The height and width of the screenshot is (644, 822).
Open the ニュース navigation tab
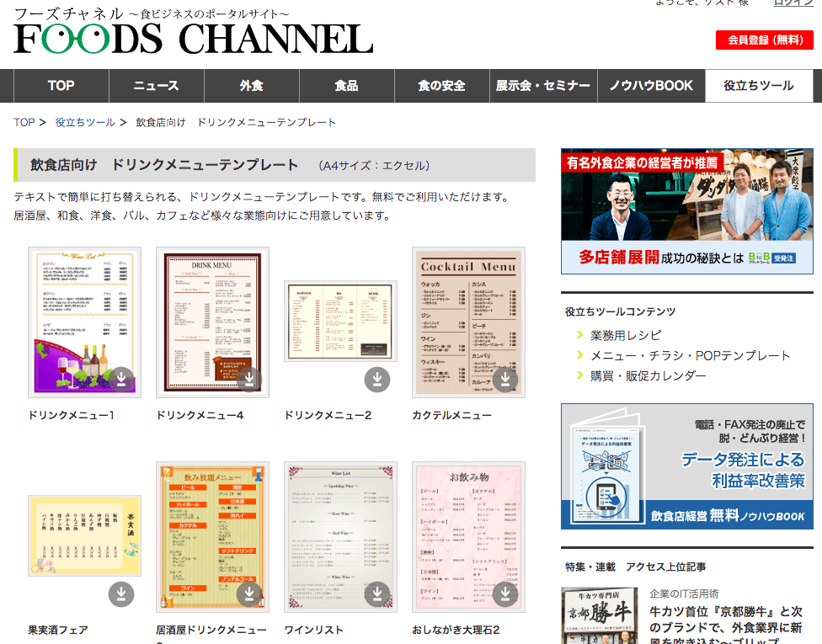coord(157,86)
